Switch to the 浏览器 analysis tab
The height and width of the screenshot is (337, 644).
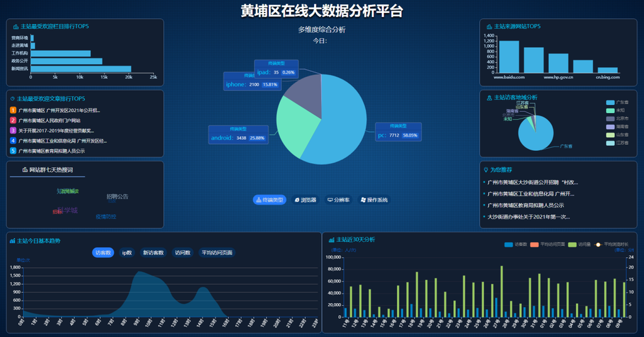[x=306, y=200]
